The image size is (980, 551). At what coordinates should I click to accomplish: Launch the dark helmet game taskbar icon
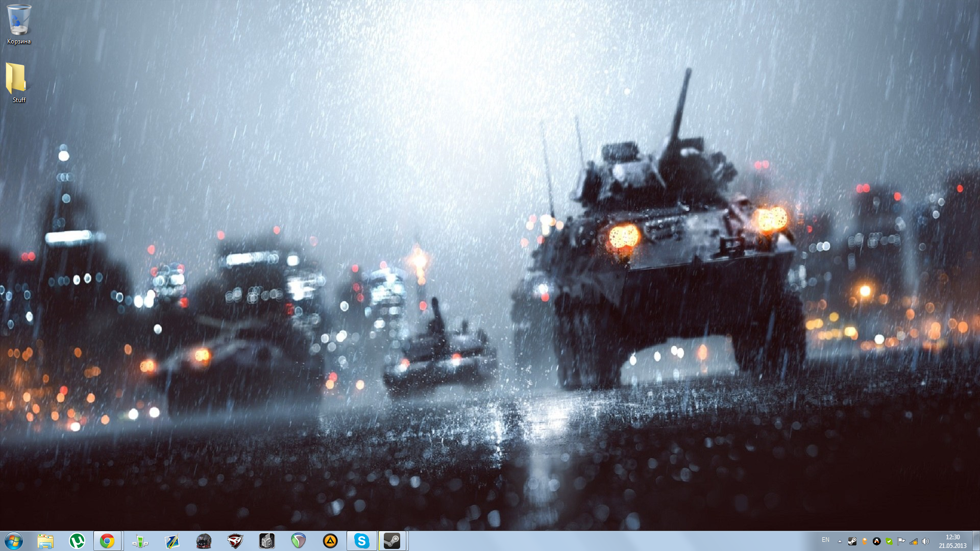pos(204,541)
